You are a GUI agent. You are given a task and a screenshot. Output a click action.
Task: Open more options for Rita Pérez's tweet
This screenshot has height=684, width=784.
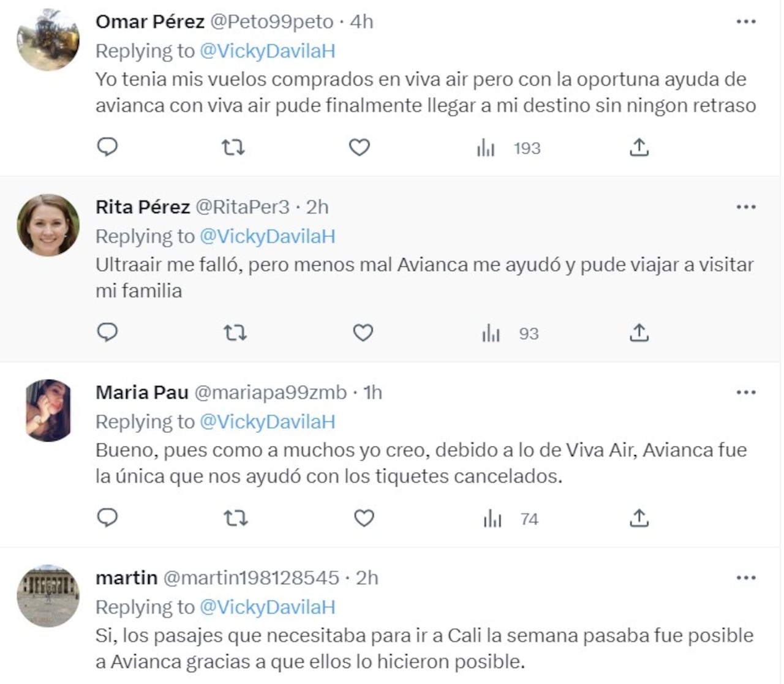click(746, 206)
